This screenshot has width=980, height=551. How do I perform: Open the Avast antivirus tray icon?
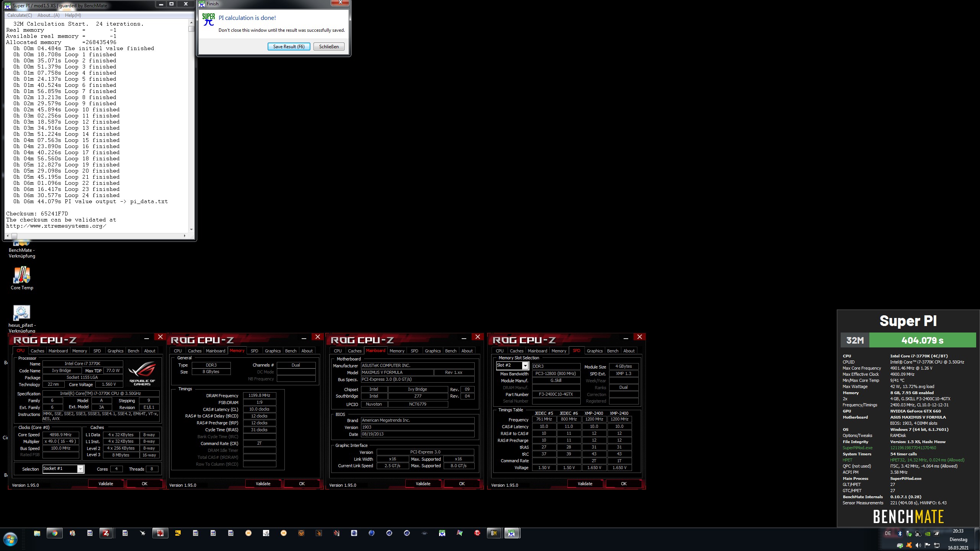click(x=909, y=545)
